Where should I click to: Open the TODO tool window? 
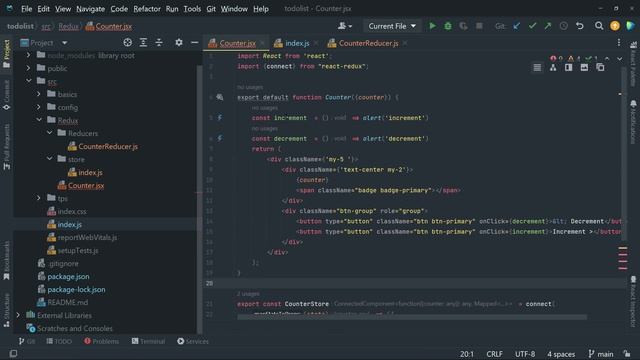click(59, 341)
